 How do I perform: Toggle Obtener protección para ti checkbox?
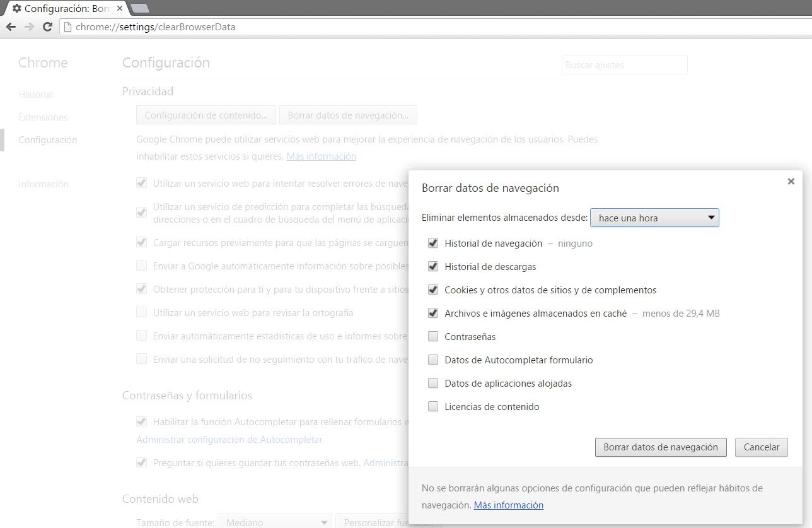(142, 289)
